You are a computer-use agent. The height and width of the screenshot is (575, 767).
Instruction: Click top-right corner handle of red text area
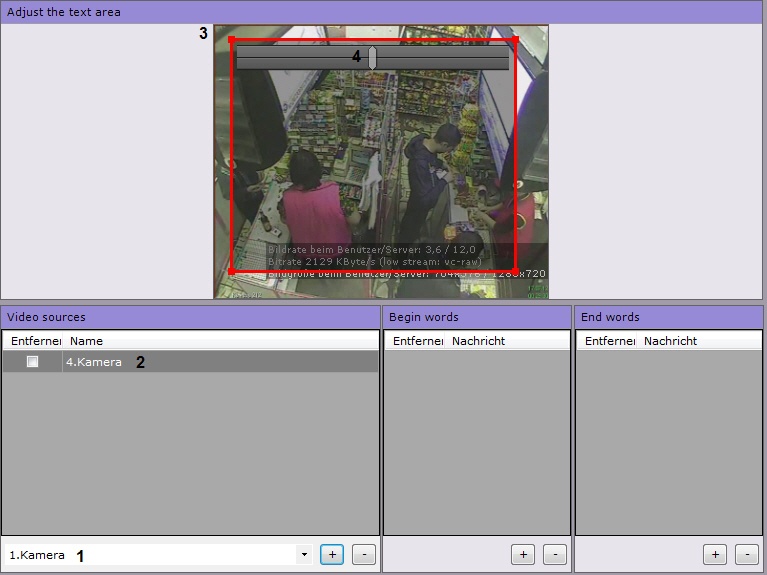515,40
